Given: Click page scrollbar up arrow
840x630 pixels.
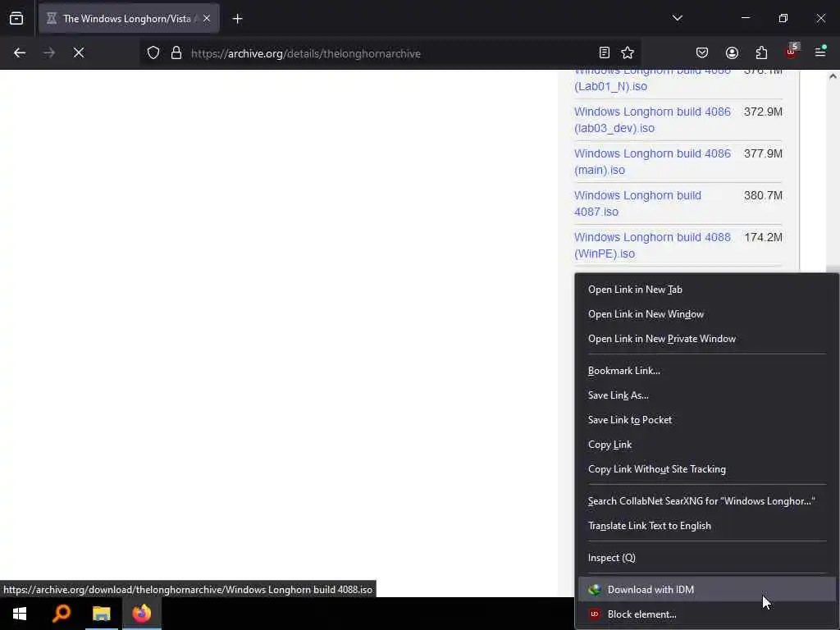Looking at the screenshot, I should [833, 76].
